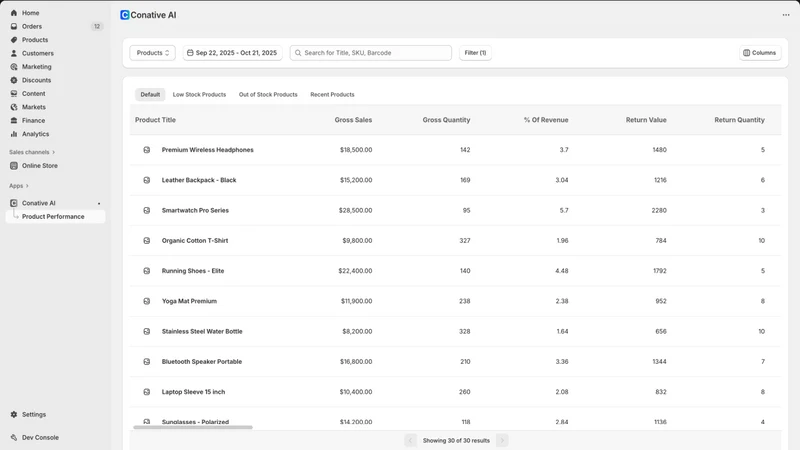800x450 pixels.
Task: Click the Conative AI logo in header
Action: 124,15
